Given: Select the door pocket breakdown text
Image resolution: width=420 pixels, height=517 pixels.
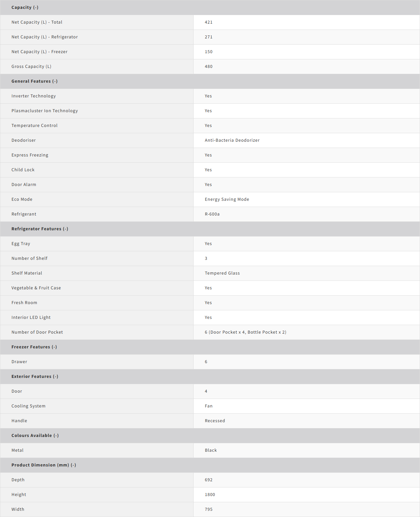Looking at the screenshot, I should [x=245, y=332].
